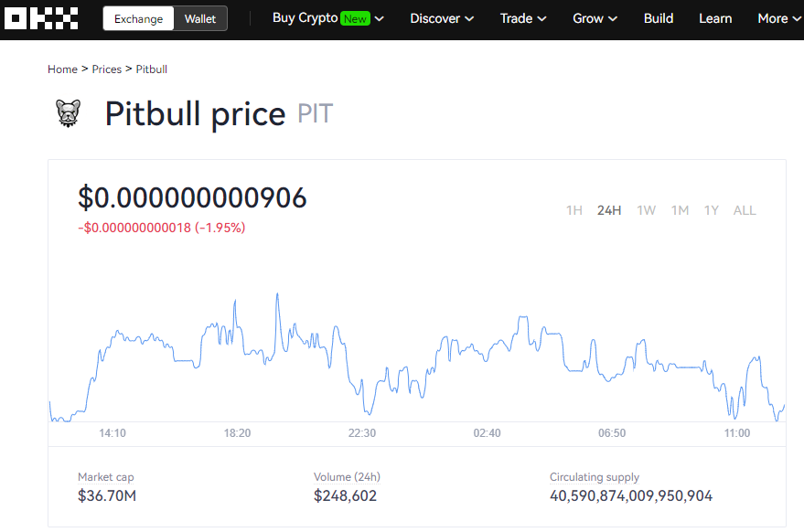The image size is (804, 532).
Task: Select the 1Y timeframe
Action: [x=712, y=210]
